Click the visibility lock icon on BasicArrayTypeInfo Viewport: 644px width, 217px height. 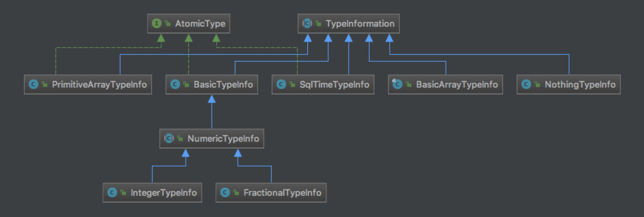coord(409,84)
